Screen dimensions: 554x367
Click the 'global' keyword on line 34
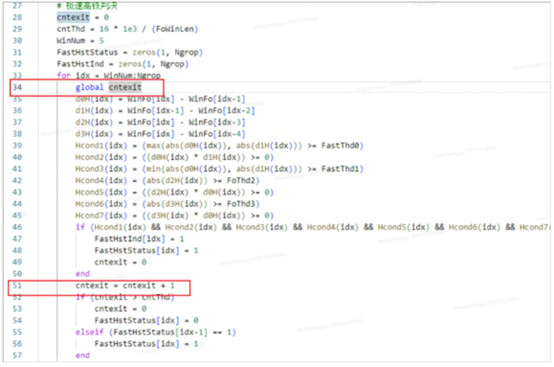click(89, 87)
